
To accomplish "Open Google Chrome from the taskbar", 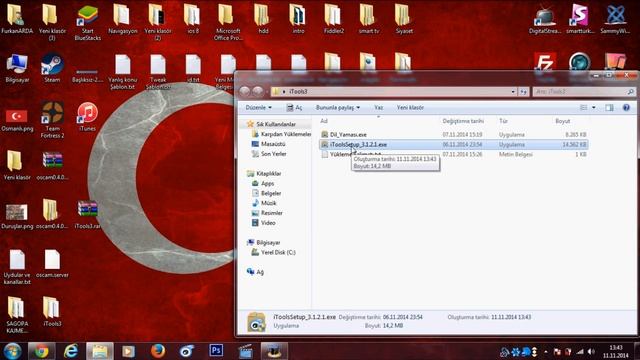I will pos(41,351).
